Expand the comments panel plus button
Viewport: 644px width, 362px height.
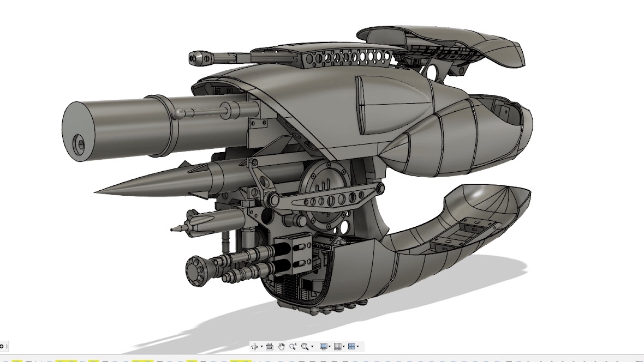coord(2,346)
